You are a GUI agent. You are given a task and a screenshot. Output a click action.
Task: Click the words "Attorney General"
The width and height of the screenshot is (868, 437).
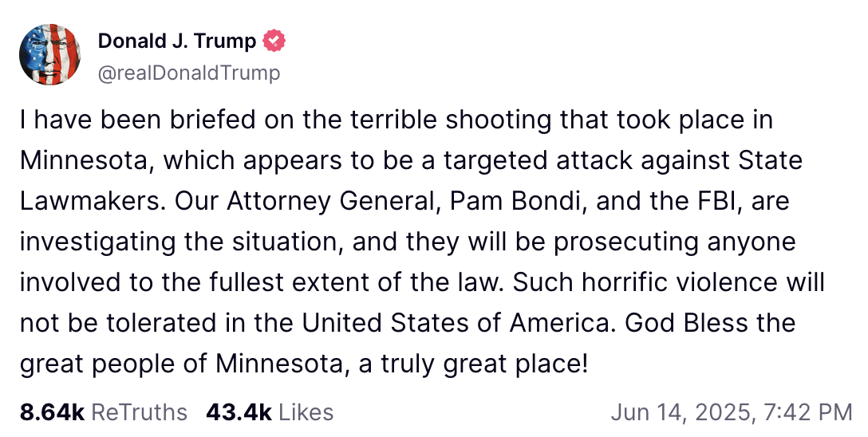(x=330, y=201)
